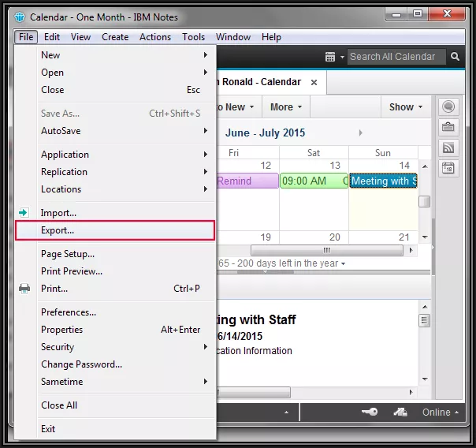Click the printer icon beside Print

tap(24, 288)
